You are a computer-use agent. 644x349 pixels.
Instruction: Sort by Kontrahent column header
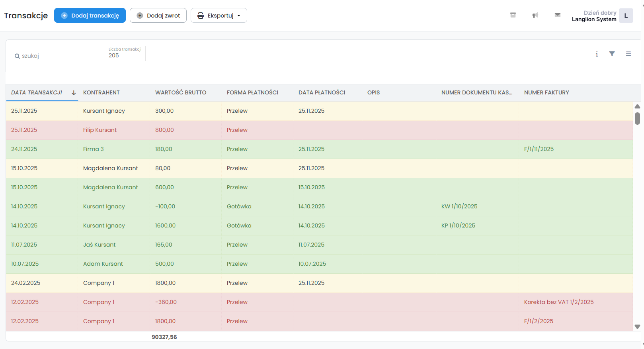[101, 92]
